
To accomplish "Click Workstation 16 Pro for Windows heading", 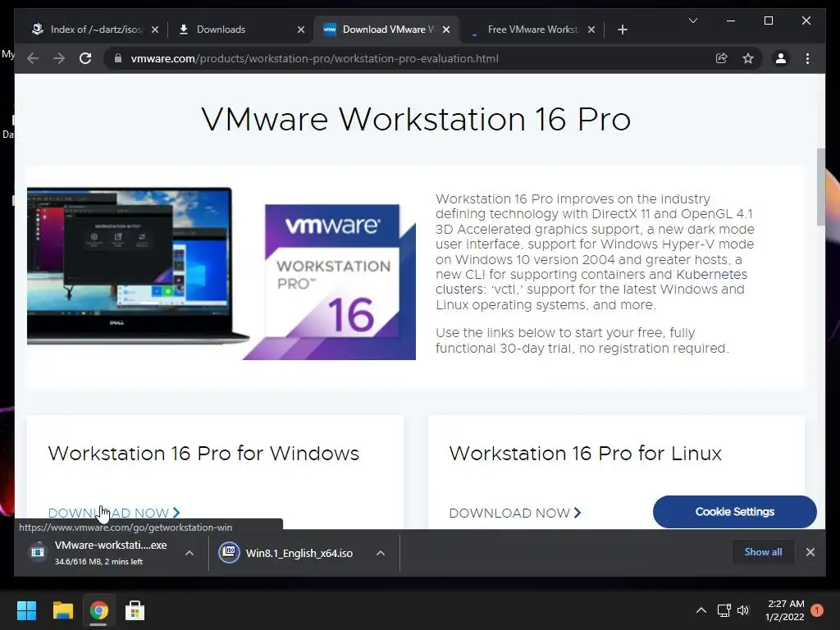I will tap(203, 453).
